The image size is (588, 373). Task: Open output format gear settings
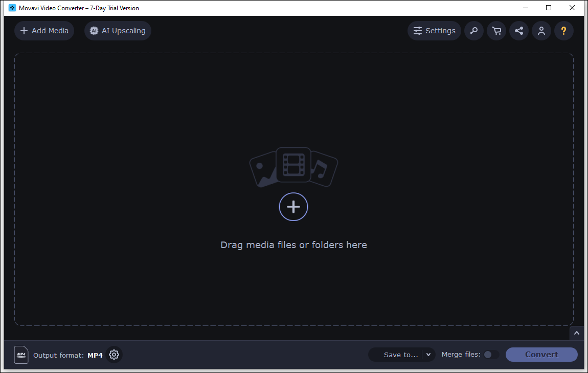tap(114, 355)
